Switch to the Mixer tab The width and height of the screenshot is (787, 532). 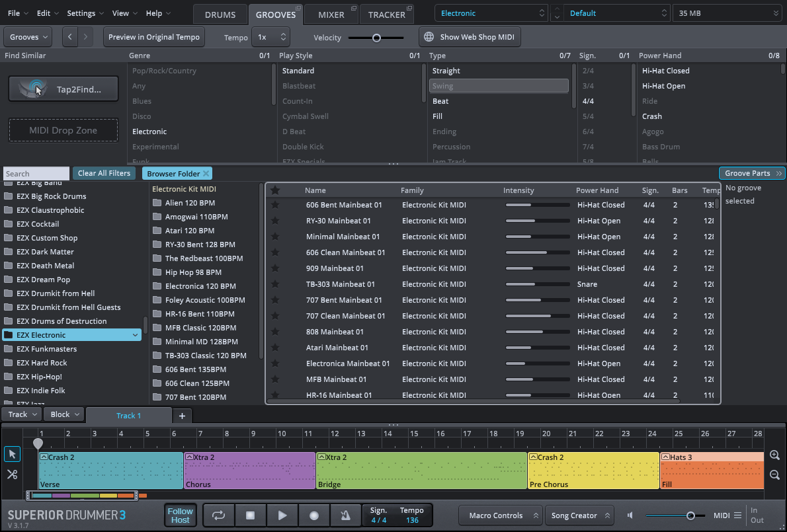click(331, 15)
